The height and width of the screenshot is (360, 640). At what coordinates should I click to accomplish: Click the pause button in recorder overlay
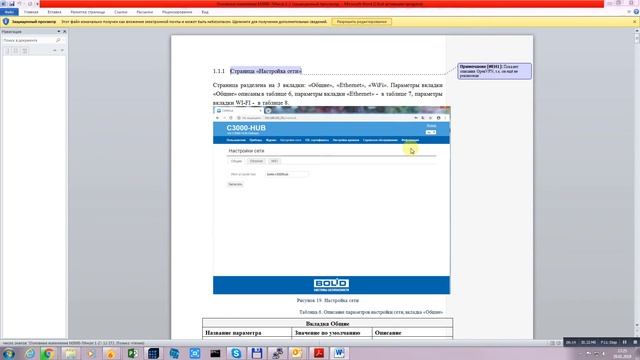(x=624, y=342)
